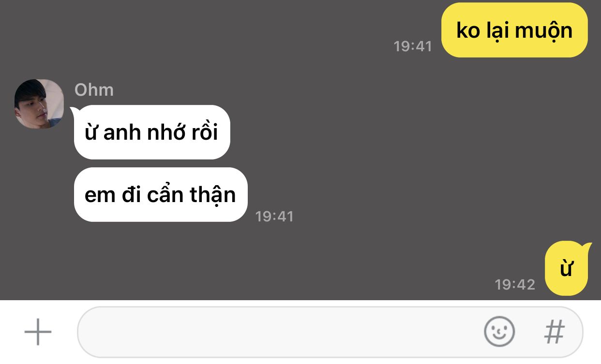Click the word "ko" in yellow bubble

click(x=468, y=30)
